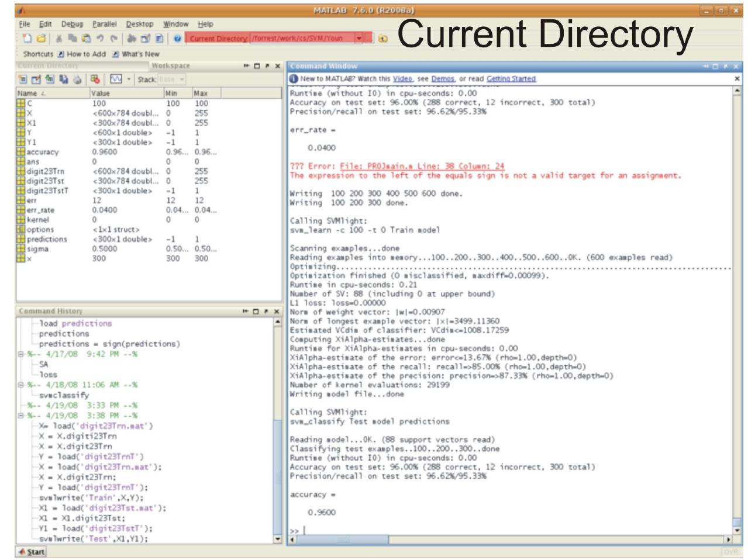Open the GUIDE icon in toolbar
748x560 pixels.
click(x=145, y=39)
